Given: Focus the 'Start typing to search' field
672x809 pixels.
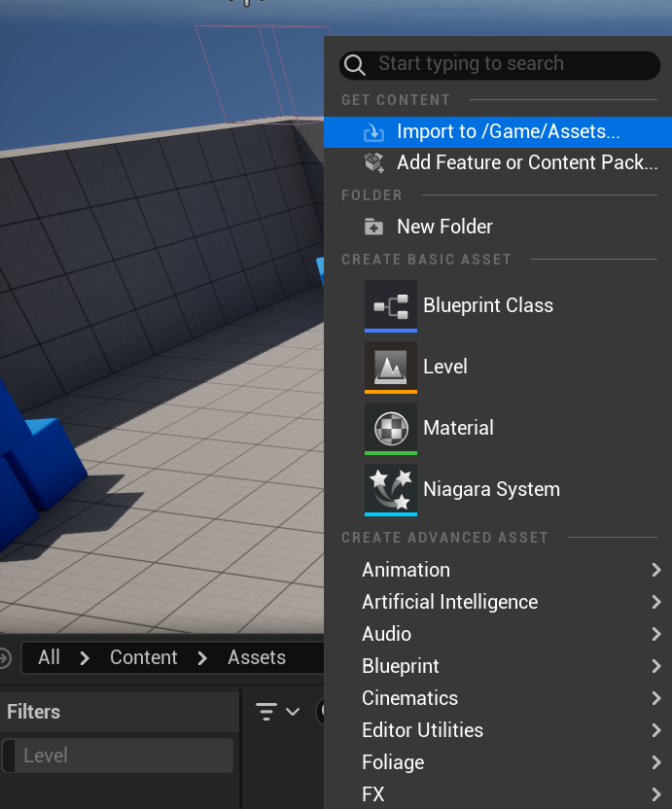Looking at the screenshot, I should tap(500, 65).
